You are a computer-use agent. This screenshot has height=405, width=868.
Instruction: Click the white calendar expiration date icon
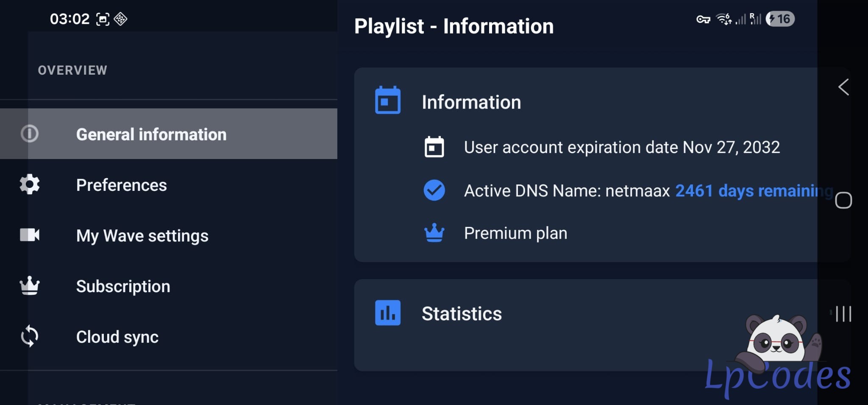click(434, 147)
